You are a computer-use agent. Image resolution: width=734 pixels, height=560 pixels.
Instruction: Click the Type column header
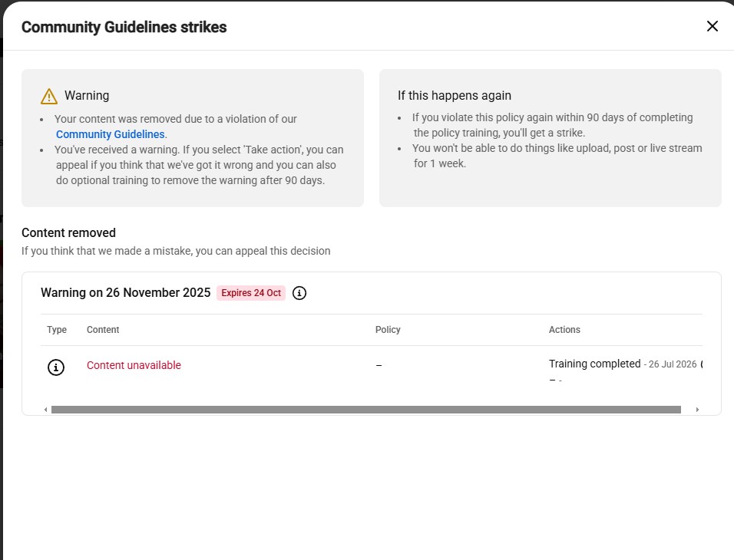[57, 330]
